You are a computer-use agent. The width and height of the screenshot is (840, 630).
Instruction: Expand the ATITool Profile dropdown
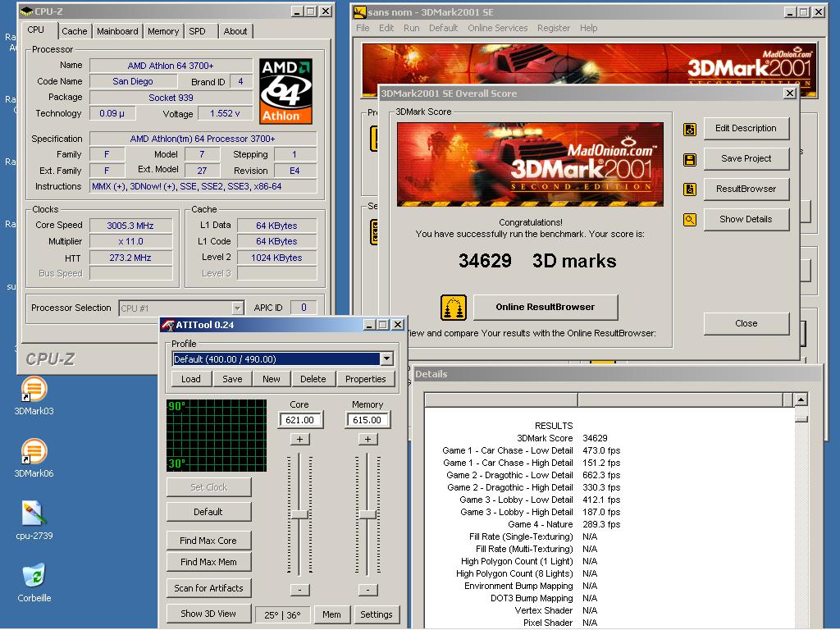pos(387,359)
